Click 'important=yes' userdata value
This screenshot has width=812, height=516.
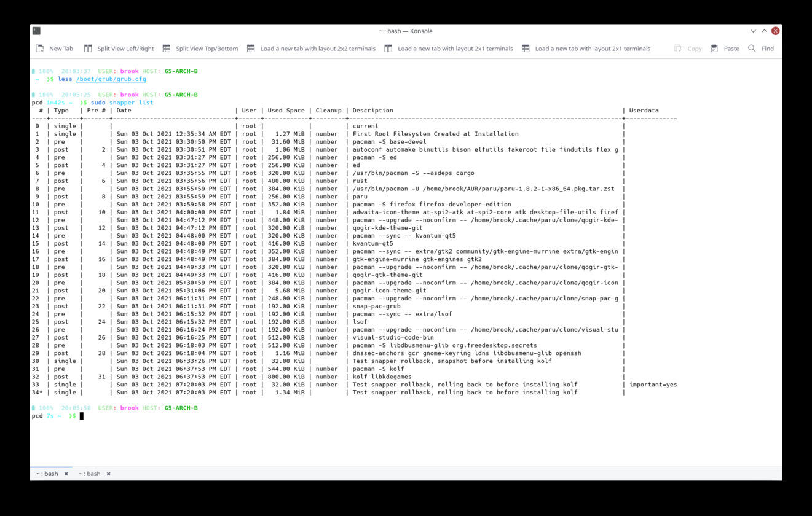click(x=653, y=385)
